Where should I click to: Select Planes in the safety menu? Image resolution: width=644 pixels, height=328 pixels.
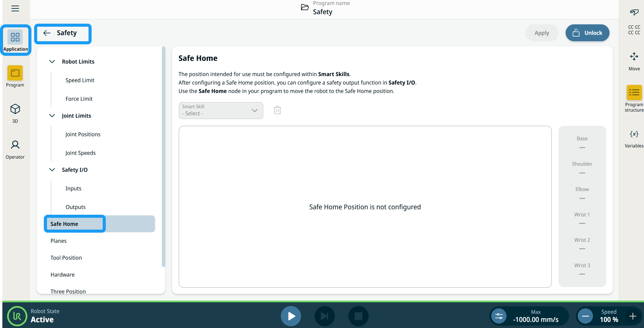(59, 241)
